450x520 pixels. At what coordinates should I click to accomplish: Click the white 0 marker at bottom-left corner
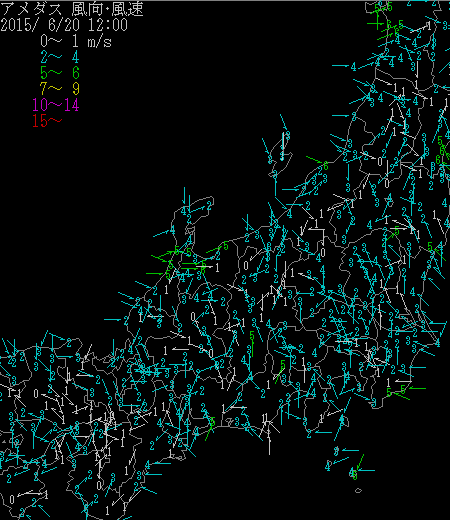(12, 499)
